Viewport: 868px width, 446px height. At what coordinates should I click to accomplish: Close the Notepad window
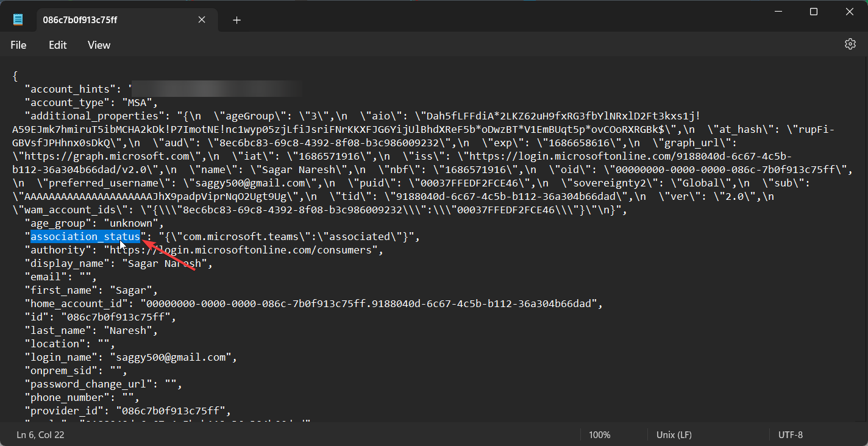tap(850, 12)
